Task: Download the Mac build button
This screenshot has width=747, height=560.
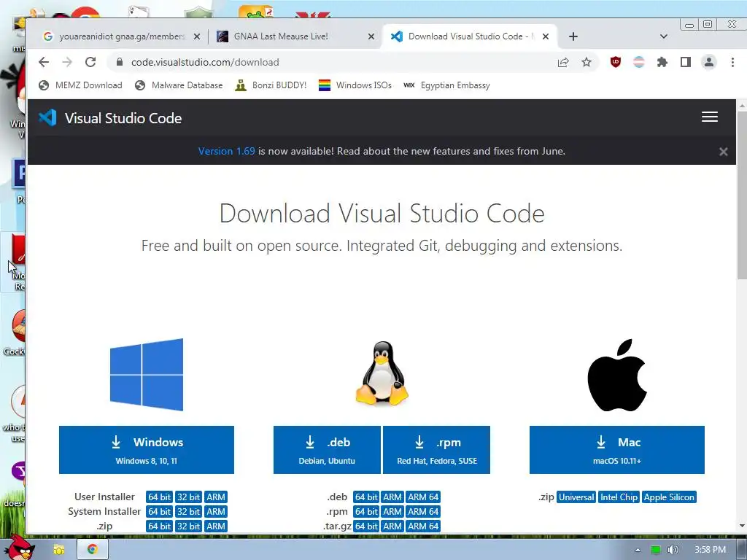Action: pos(617,449)
